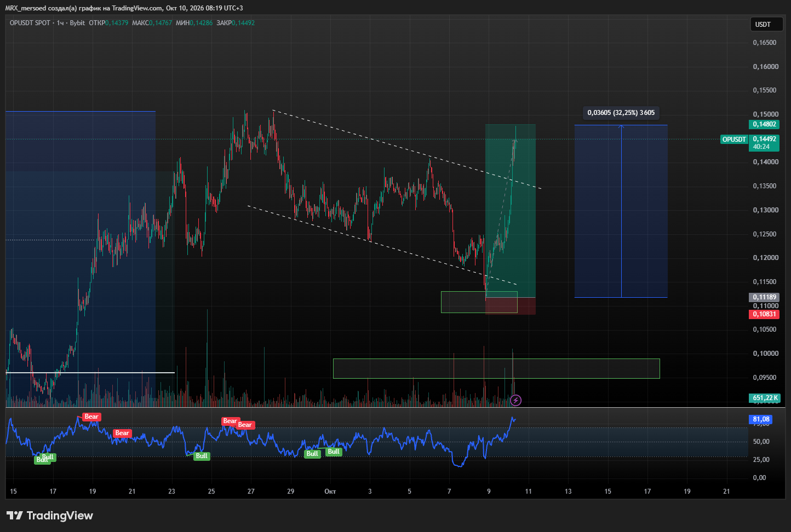This screenshot has height=532, width=791.
Task: Click the 40:24 candle countdown timer
Action: (x=761, y=147)
